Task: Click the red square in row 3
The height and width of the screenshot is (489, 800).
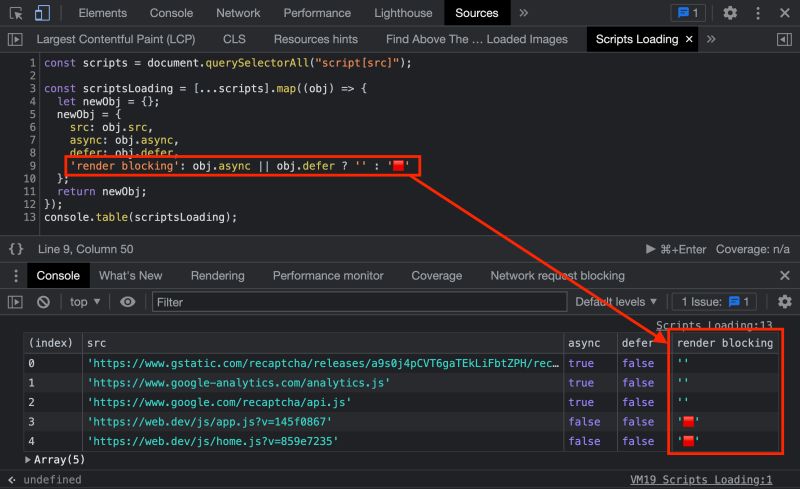Action: [688, 422]
